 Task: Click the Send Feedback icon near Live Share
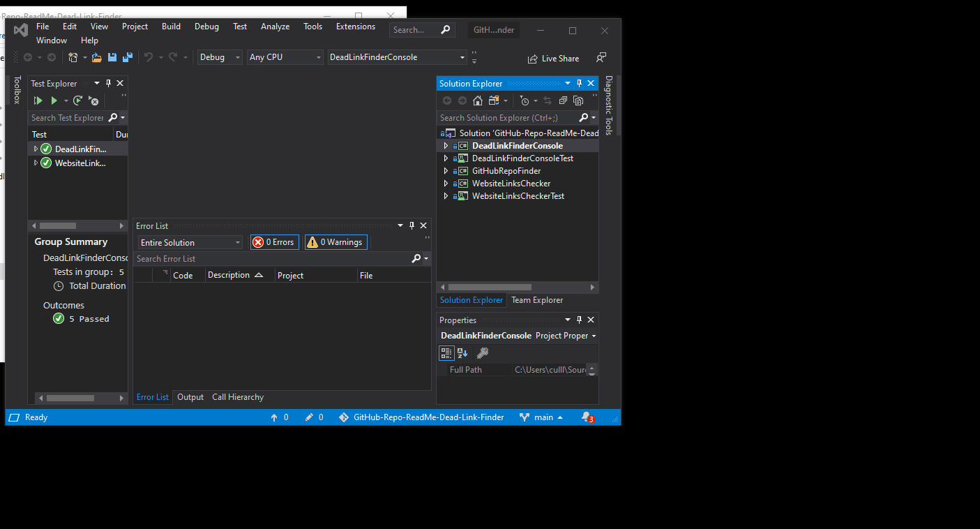pos(601,58)
